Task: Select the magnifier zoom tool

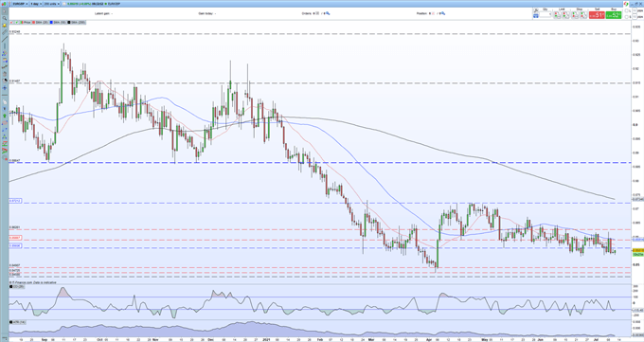Action: [5, 18]
